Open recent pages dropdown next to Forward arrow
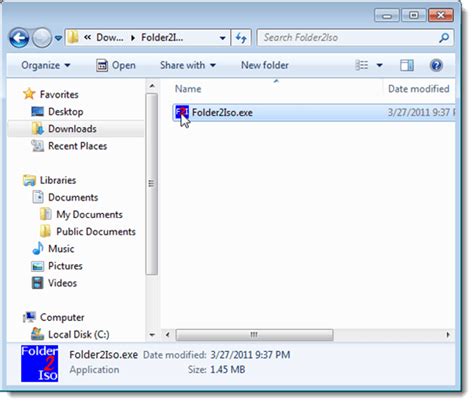 [x=58, y=38]
